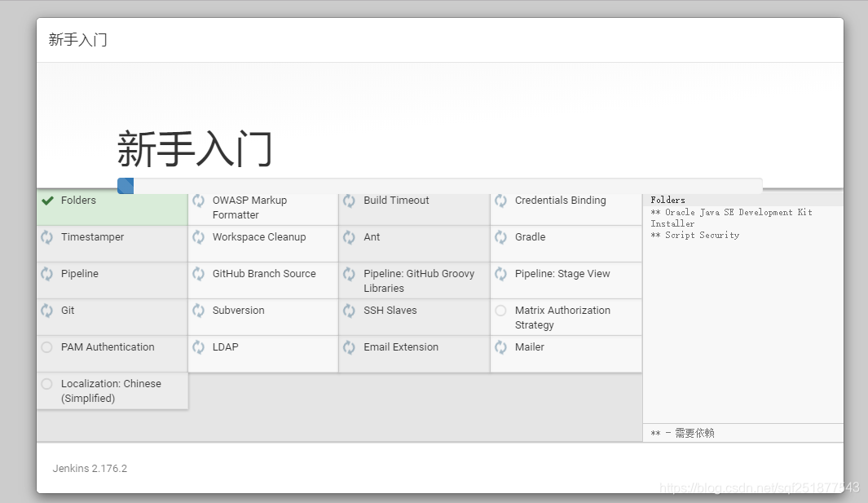Viewport: 868px width, 503px height.
Task: Click the Subversion plugin label
Action: click(x=239, y=311)
